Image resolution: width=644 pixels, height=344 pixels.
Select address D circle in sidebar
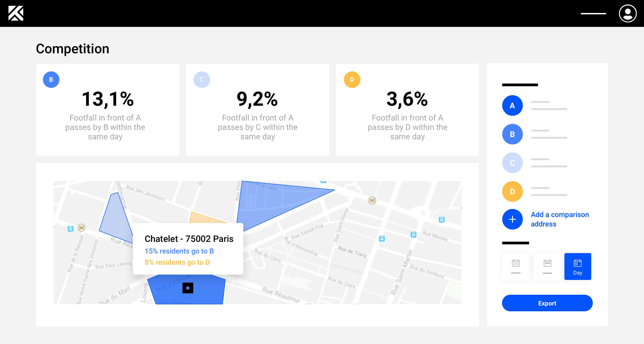tap(512, 191)
